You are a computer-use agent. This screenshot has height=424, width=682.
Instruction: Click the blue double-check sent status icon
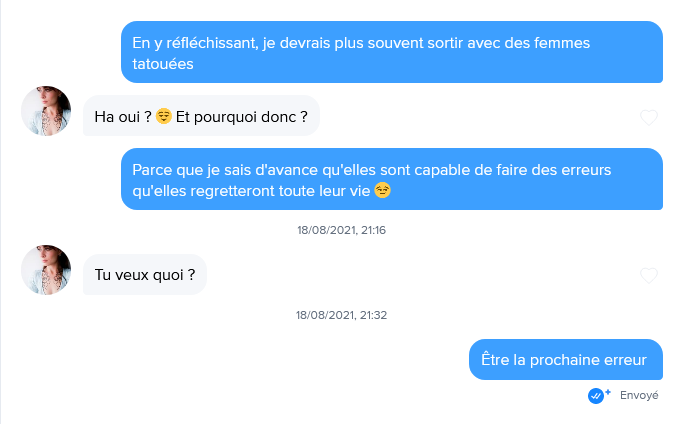(x=598, y=395)
